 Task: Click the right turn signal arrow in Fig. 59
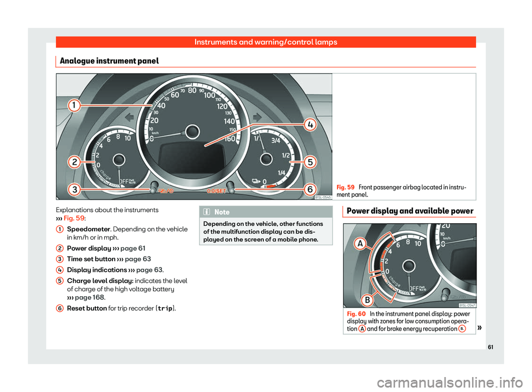[257, 117]
